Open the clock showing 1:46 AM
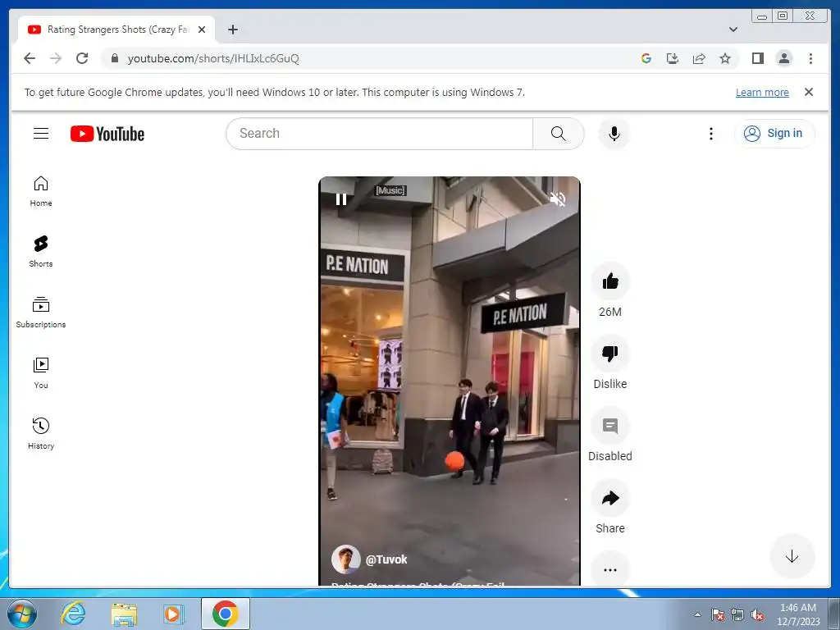This screenshot has height=630, width=840. 798,614
